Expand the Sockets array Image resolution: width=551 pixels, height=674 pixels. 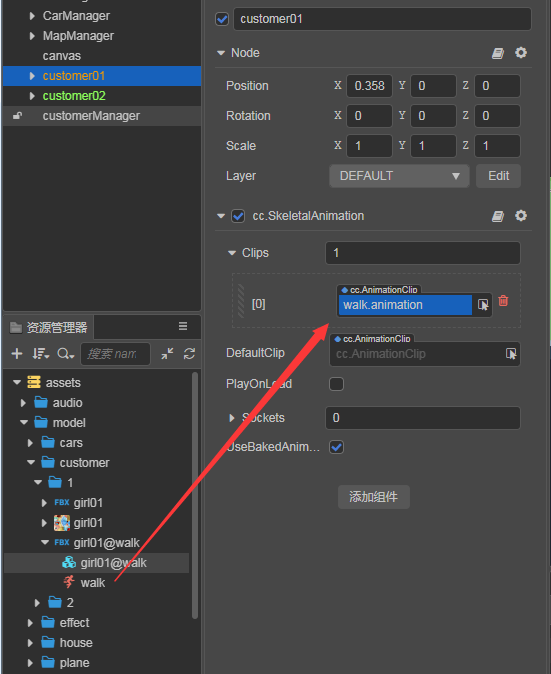[232, 418]
